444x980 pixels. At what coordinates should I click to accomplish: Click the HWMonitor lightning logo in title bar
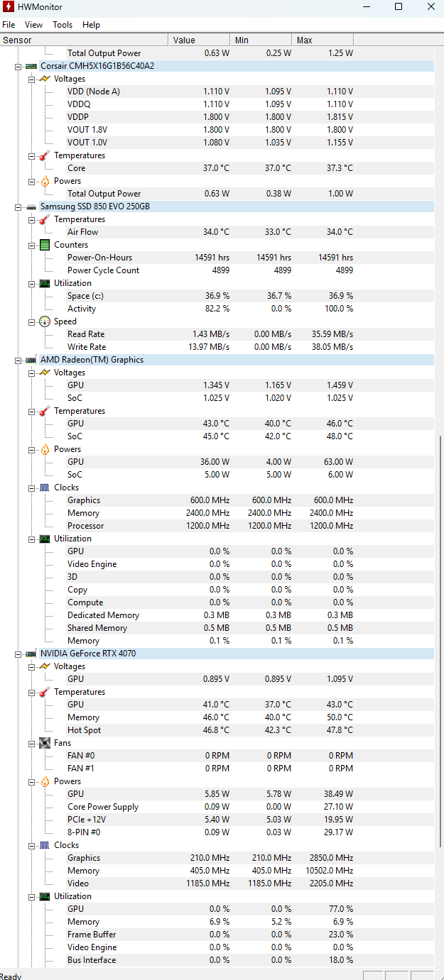tap(9, 7)
